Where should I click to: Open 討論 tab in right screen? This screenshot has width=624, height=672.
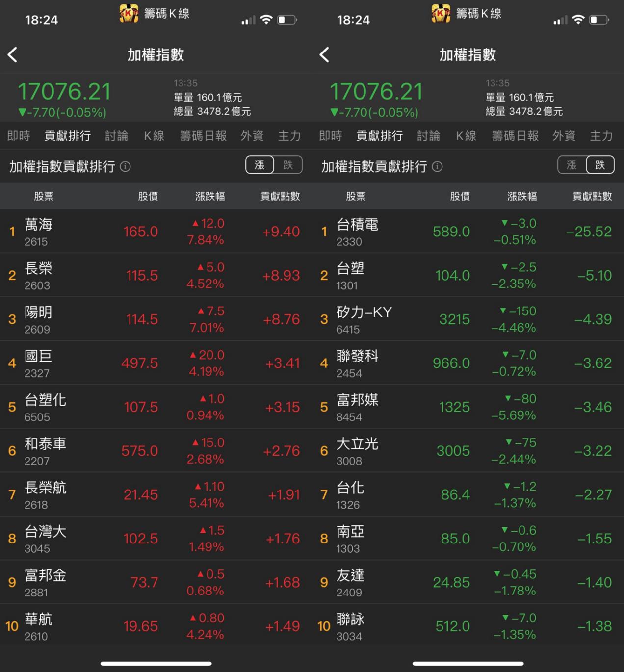pos(429,136)
